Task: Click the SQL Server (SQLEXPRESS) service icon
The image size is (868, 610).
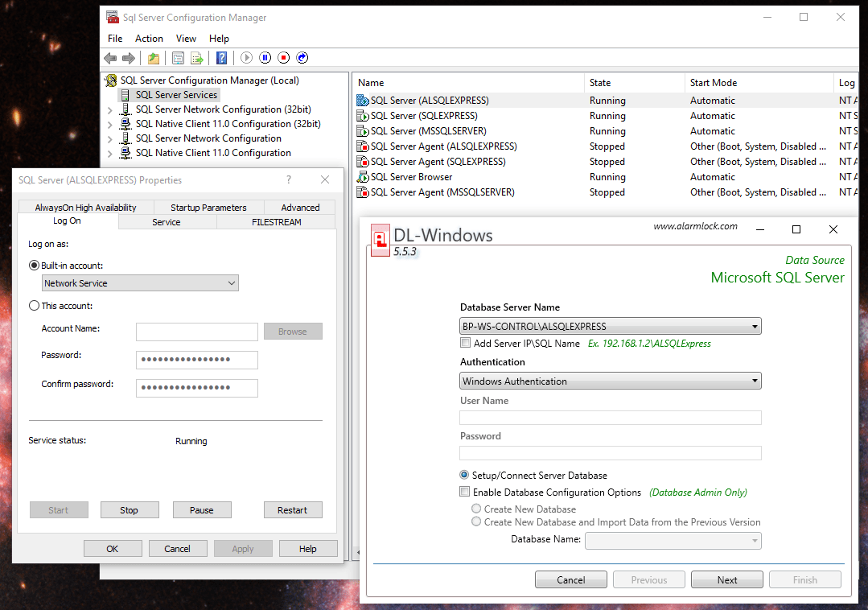Action: coord(363,116)
